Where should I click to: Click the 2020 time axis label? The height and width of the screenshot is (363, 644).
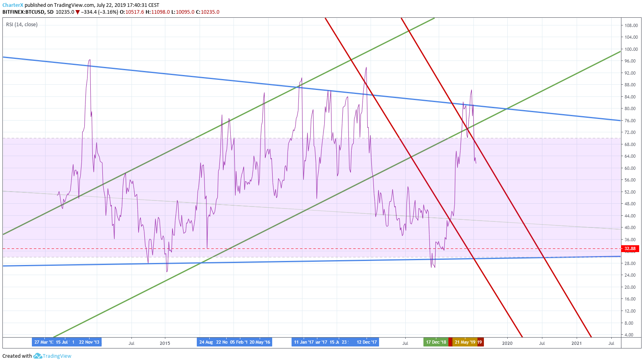(x=507, y=343)
